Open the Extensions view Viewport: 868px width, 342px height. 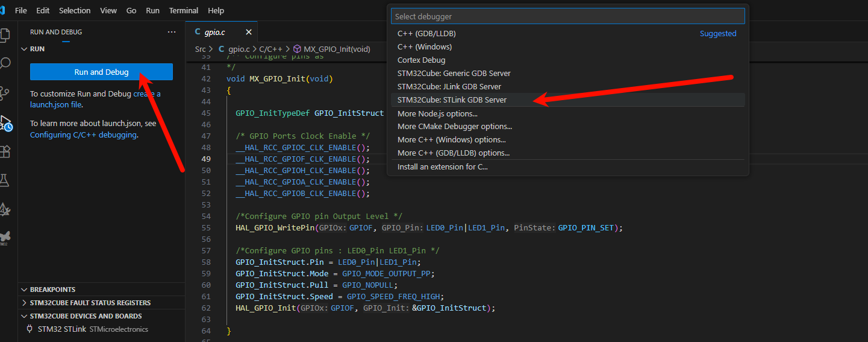pos(5,151)
